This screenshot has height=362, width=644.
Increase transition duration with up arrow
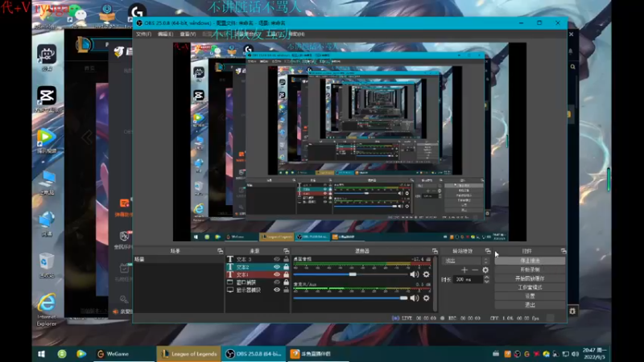[x=486, y=278]
